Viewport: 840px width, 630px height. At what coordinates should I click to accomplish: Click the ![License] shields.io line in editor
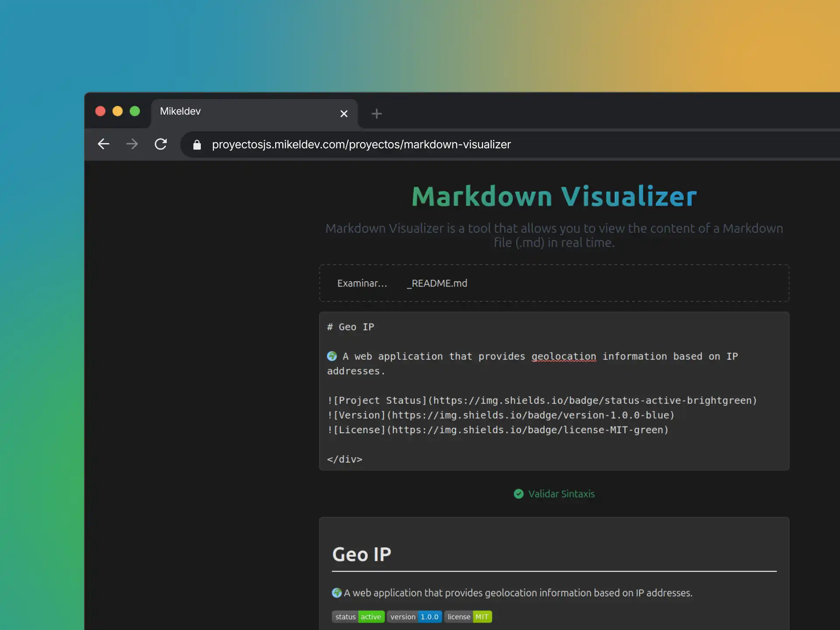click(498, 430)
